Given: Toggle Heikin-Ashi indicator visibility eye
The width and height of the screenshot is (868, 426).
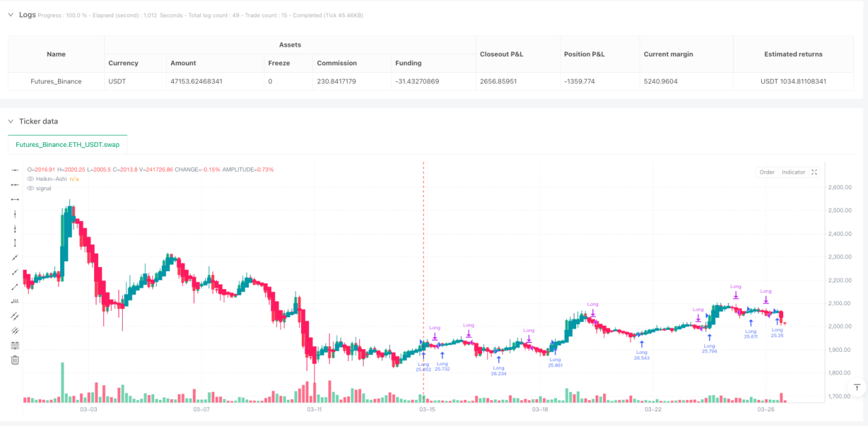Looking at the screenshot, I should pos(30,179).
